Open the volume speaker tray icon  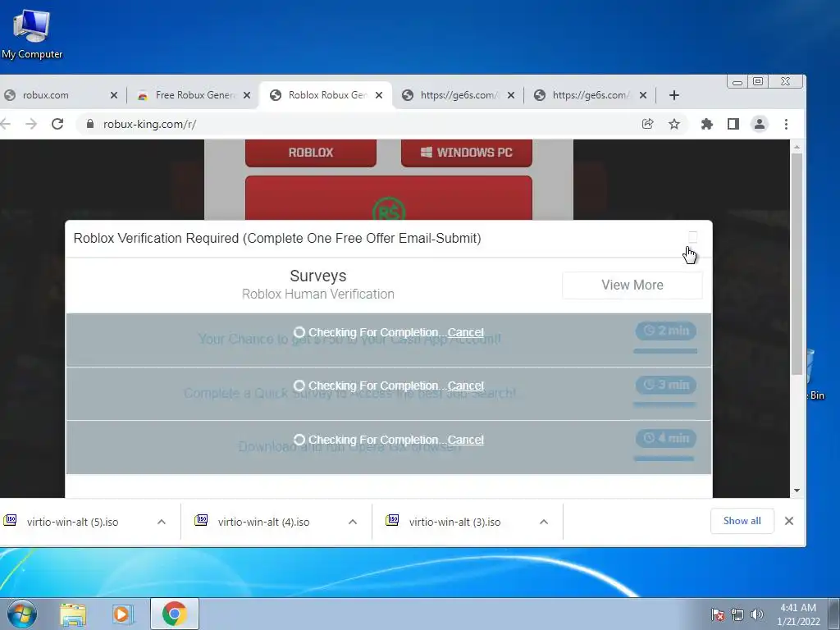click(757, 614)
